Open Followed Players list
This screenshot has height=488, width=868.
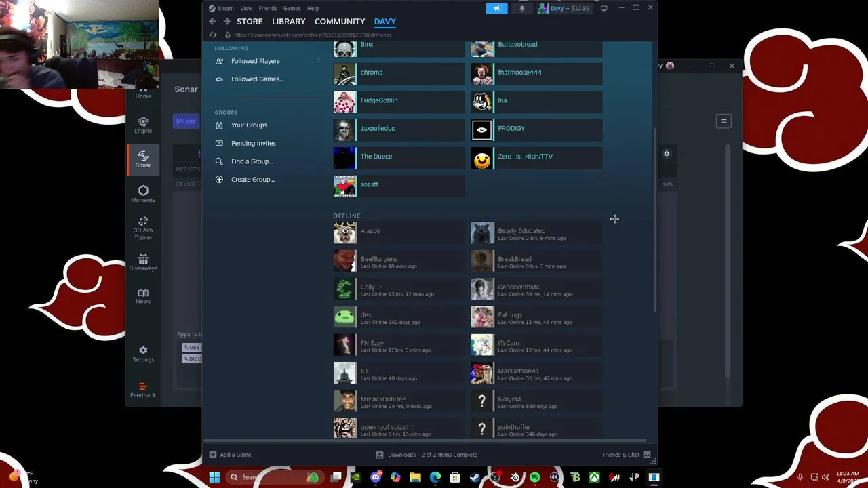[256, 61]
